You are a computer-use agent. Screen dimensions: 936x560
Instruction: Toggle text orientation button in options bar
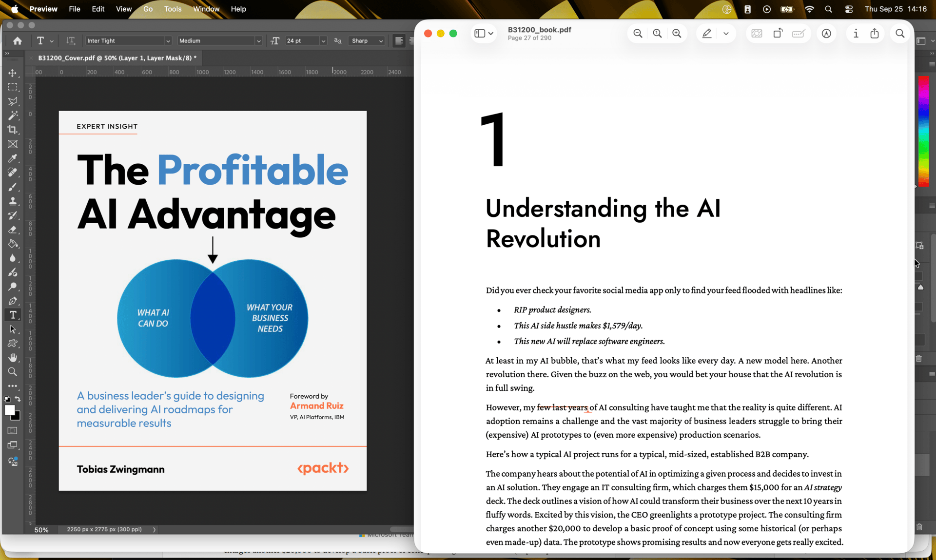click(71, 41)
